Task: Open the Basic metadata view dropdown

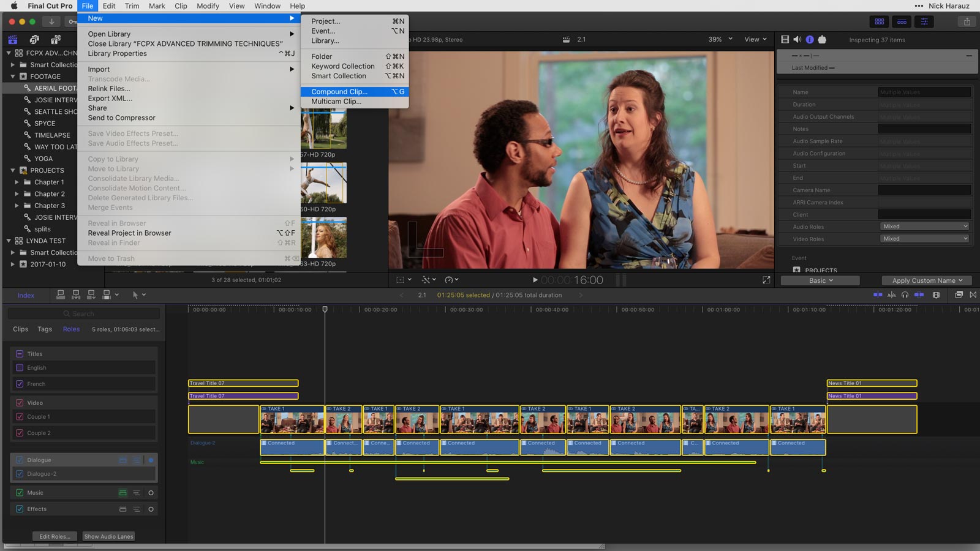Action: coord(820,280)
